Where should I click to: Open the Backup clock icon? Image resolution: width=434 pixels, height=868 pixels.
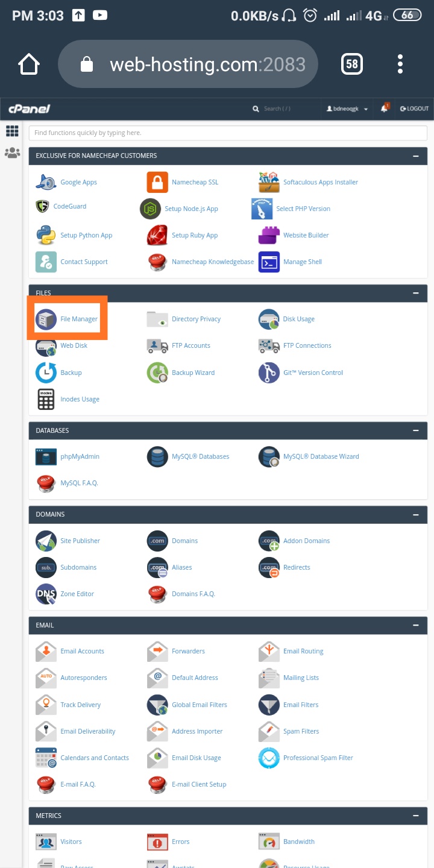tap(46, 373)
